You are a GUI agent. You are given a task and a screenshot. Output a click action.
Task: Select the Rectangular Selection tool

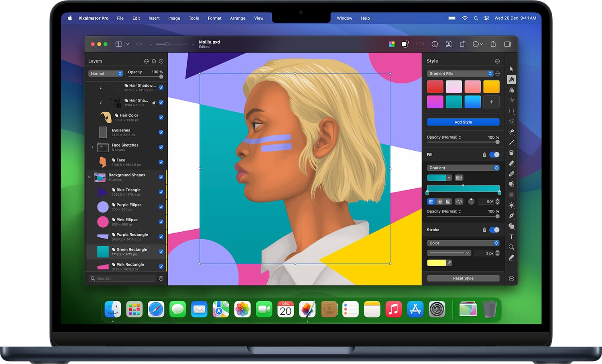[511, 111]
